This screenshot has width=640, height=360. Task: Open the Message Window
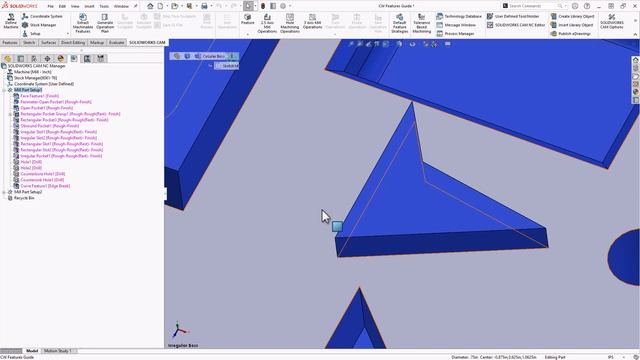pyautogui.click(x=456, y=25)
